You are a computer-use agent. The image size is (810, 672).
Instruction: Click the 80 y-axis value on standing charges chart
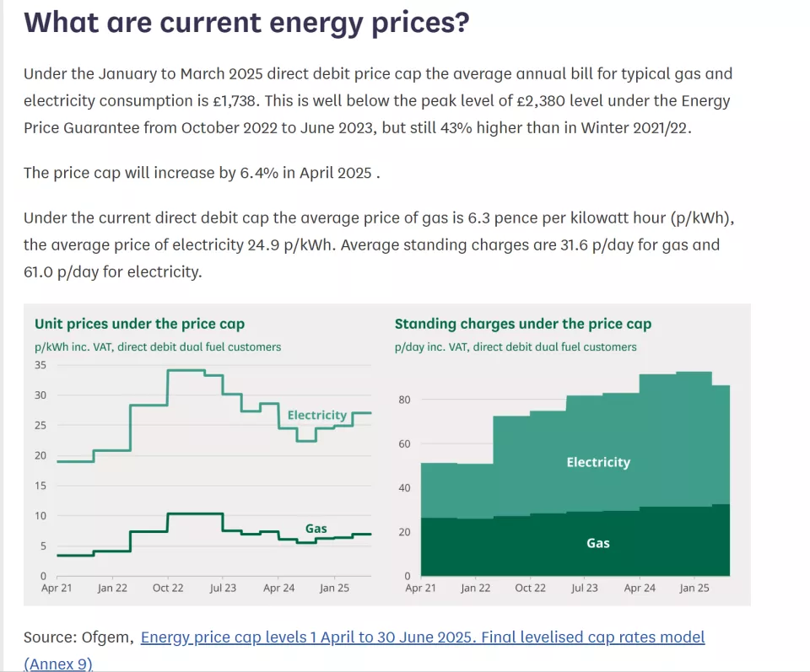[x=404, y=400]
